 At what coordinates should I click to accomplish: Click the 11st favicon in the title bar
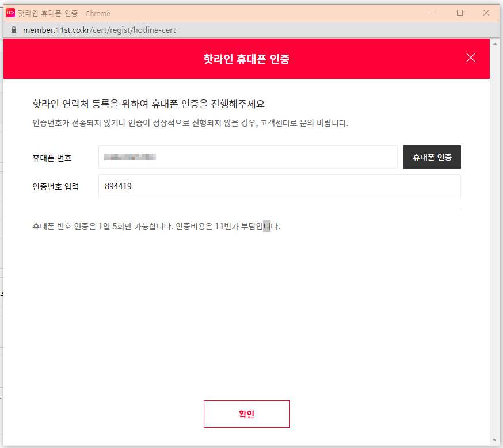(10, 13)
